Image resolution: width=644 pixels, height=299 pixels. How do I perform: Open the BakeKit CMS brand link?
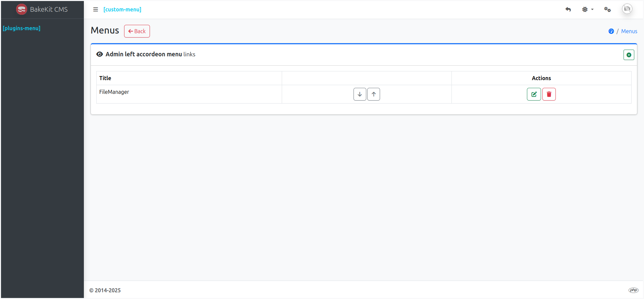[x=42, y=9]
